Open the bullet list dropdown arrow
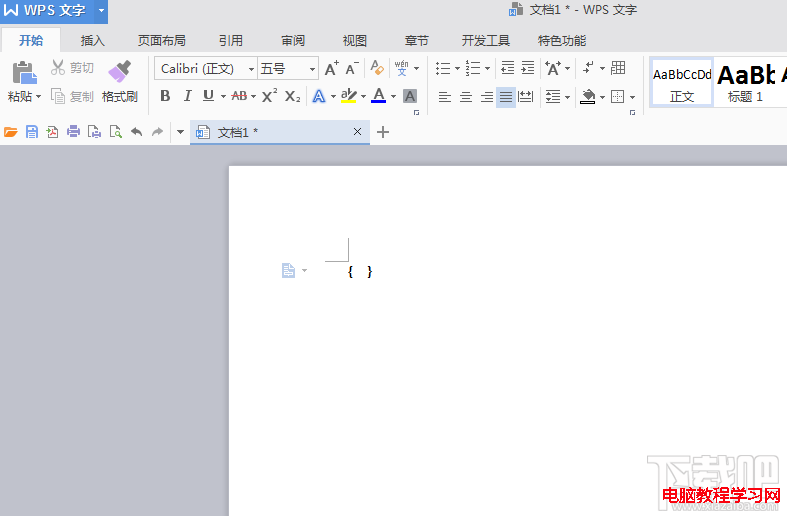This screenshot has width=787, height=516. (457, 69)
